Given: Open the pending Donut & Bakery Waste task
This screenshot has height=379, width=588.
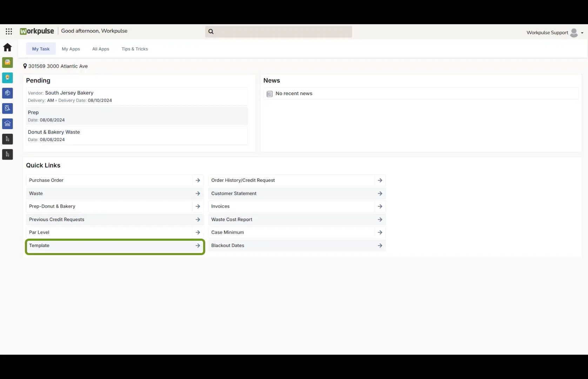Looking at the screenshot, I should pos(137,135).
